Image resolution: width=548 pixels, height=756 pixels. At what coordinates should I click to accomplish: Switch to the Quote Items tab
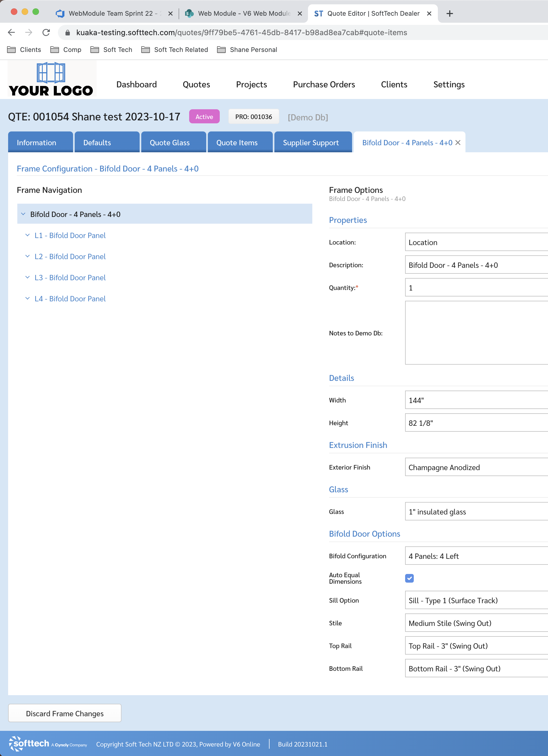237,143
